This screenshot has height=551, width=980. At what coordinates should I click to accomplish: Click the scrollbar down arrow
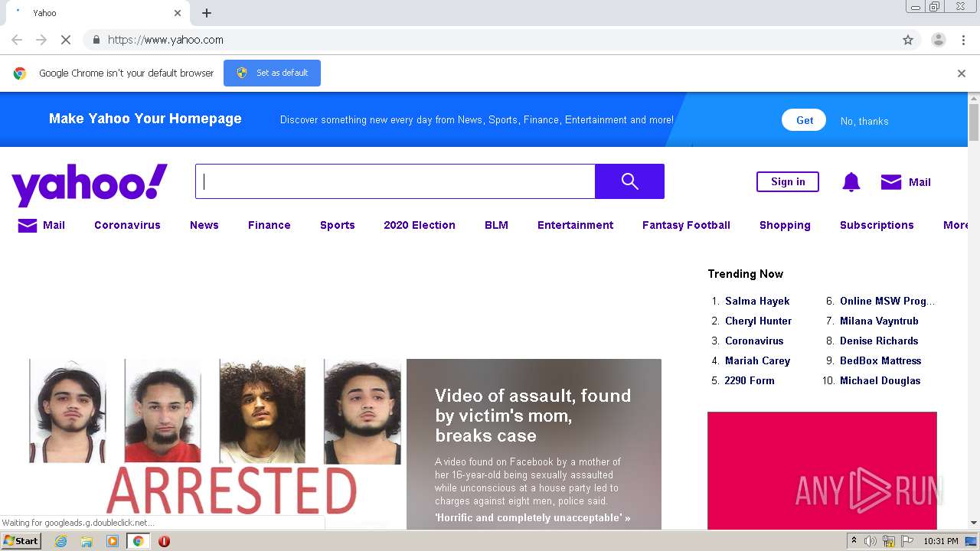(x=974, y=523)
